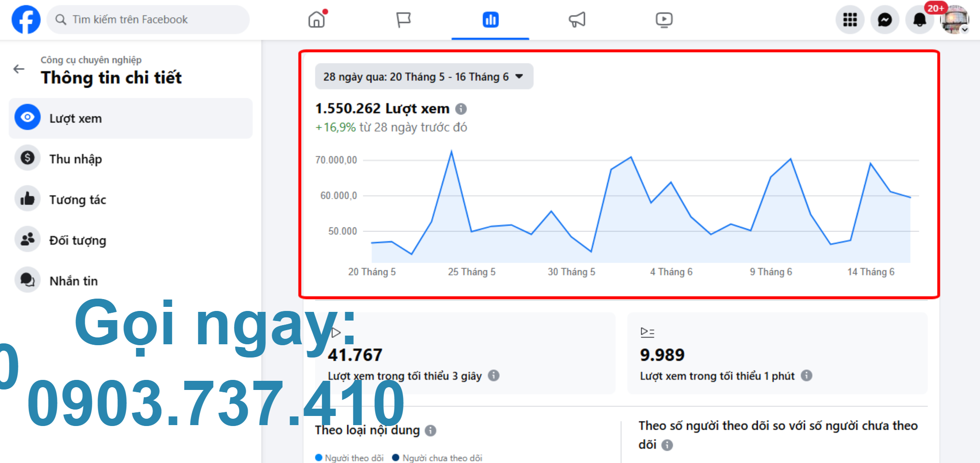Open the 28 ngày qua date range dropdown
Viewport: 980px width, 463px height.
pyautogui.click(x=424, y=76)
